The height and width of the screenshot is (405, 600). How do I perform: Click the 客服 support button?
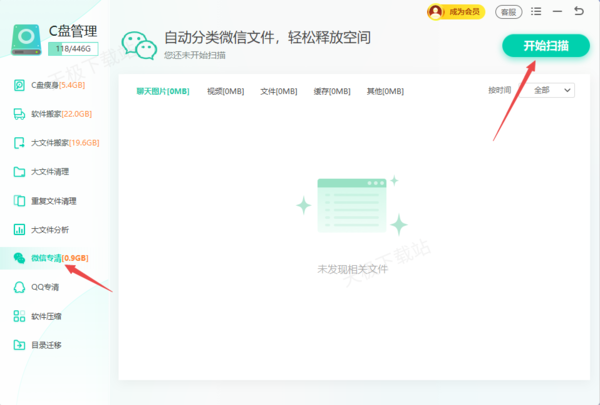pyautogui.click(x=509, y=12)
